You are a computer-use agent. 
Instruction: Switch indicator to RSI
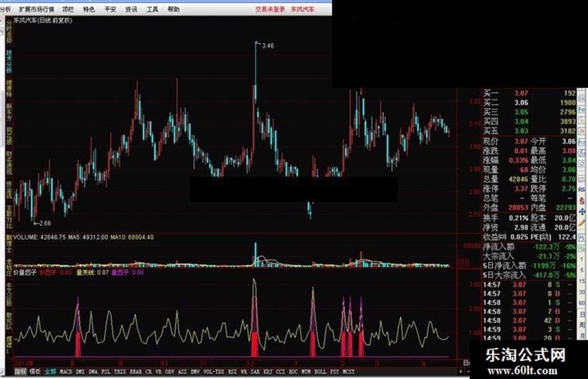tap(233, 372)
